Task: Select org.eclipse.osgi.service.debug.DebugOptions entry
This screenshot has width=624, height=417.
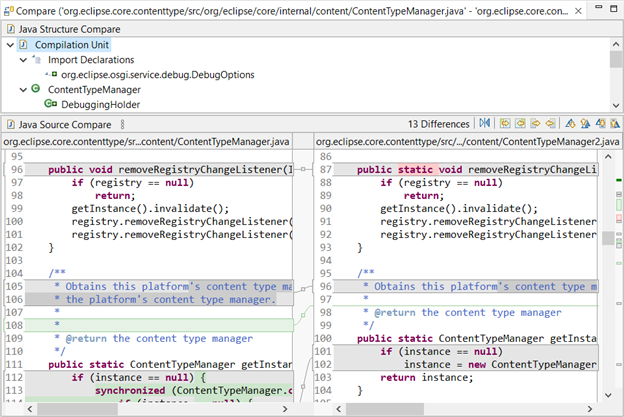Action: pyautogui.click(x=158, y=75)
